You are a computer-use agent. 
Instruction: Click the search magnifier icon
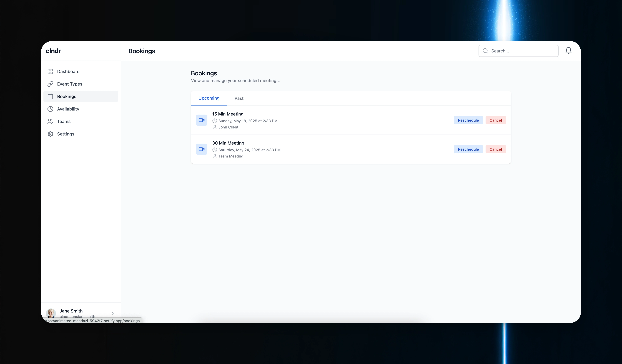pyautogui.click(x=485, y=51)
